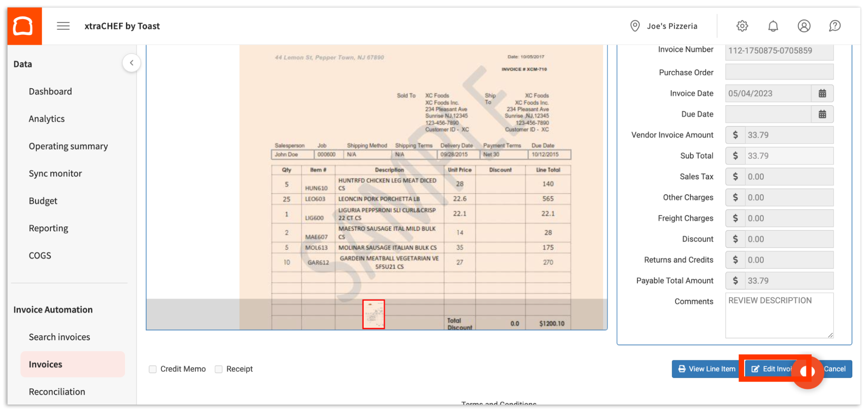Image resolution: width=868 pixels, height=412 pixels.
Task: Check the Credit Memo checkbox
Action: tap(152, 369)
